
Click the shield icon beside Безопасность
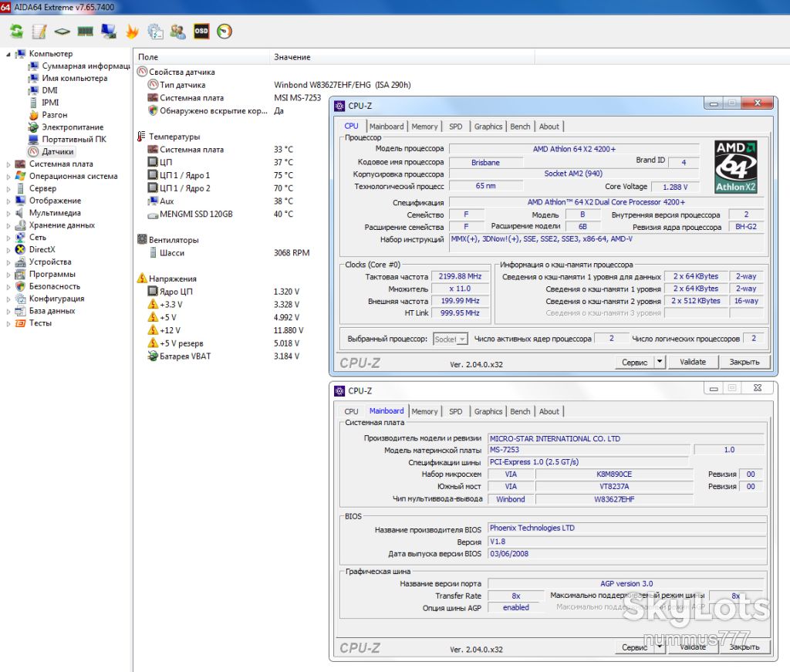pyautogui.click(x=20, y=286)
